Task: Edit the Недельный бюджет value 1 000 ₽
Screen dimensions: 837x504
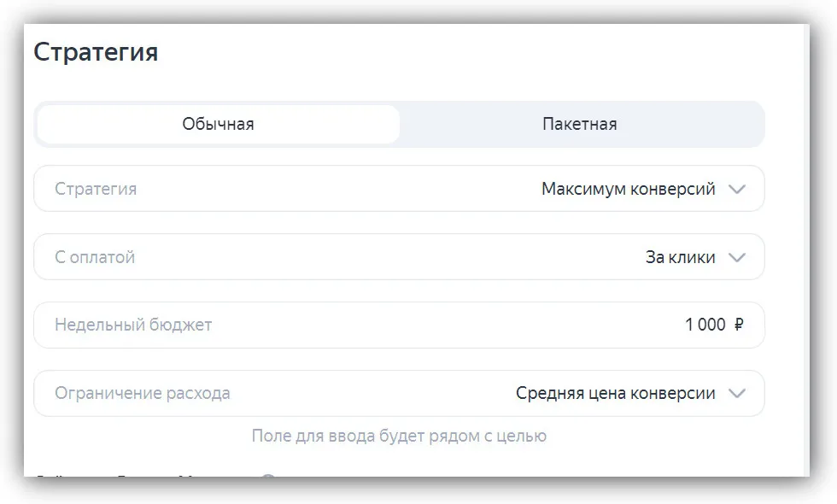Action: coord(400,325)
